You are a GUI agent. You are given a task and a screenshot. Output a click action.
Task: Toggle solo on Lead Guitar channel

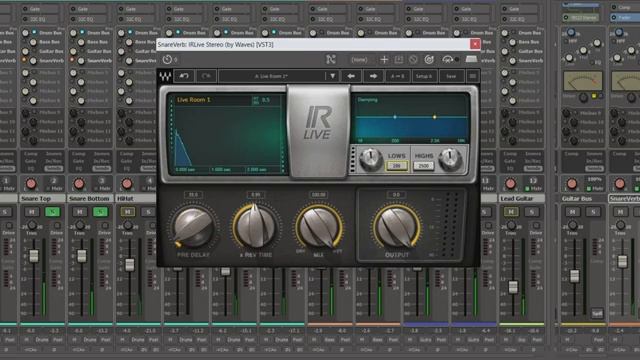click(531, 211)
